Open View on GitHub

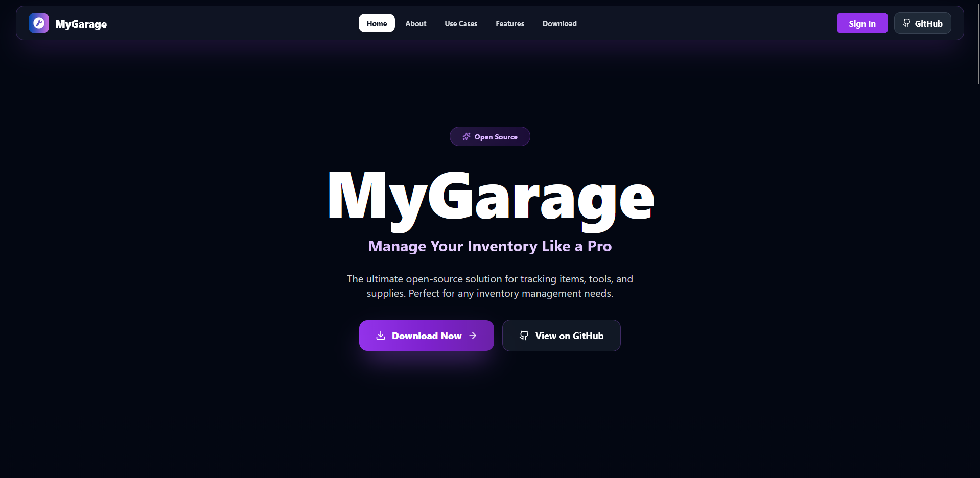click(x=561, y=336)
